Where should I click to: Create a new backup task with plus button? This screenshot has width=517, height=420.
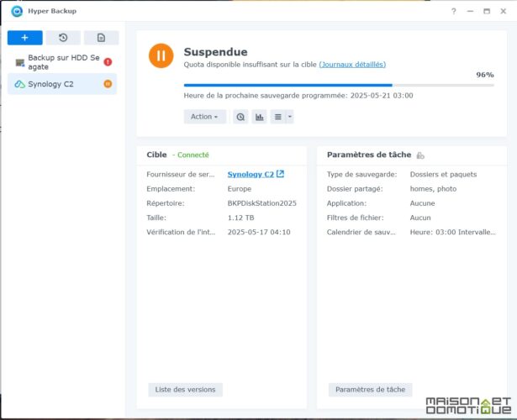click(25, 38)
